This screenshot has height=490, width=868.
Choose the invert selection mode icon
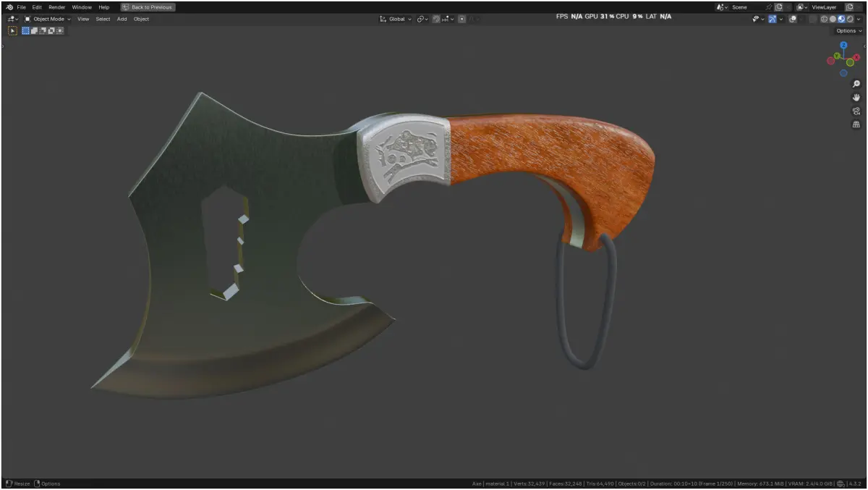click(52, 30)
